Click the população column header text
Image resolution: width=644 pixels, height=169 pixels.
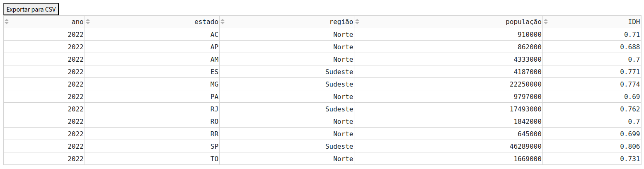point(523,22)
